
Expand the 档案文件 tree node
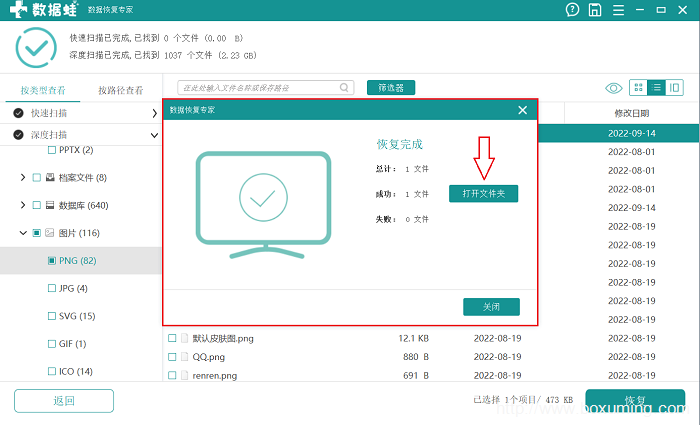coord(23,178)
